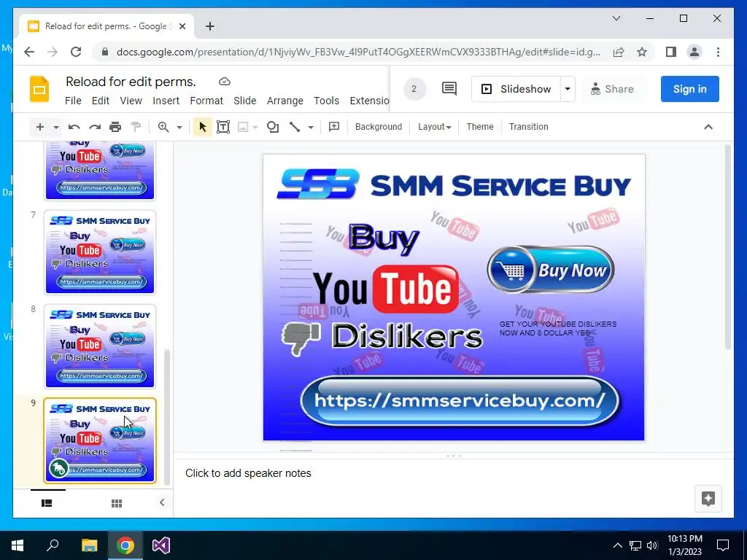
Task: Select the Text box tool
Action: (x=223, y=127)
